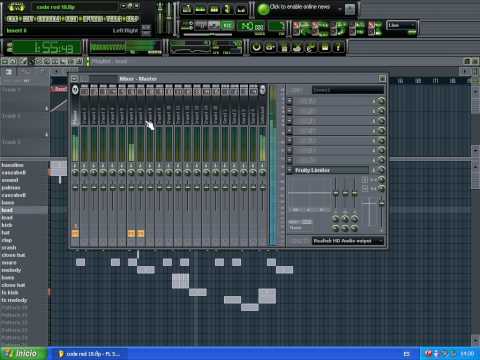The width and height of the screenshot is (480, 360).
Task: Select the 'crash' pattern in list
Action: click(x=9, y=248)
